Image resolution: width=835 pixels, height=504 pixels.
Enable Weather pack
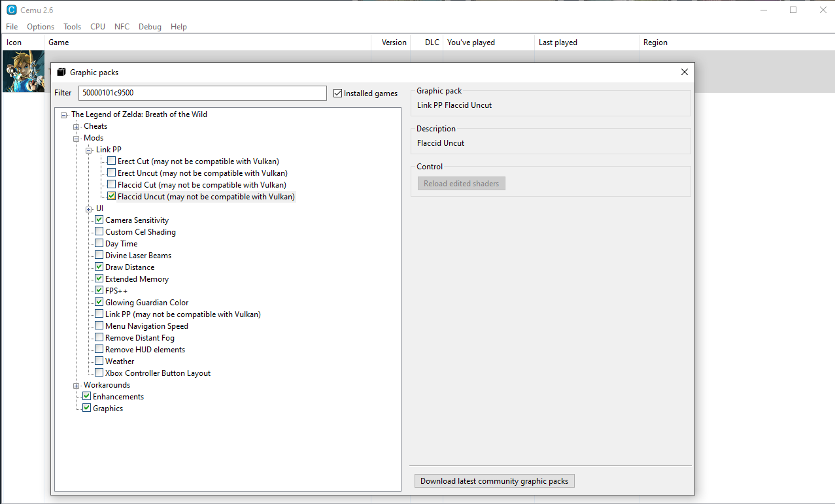(x=99, y=361)
